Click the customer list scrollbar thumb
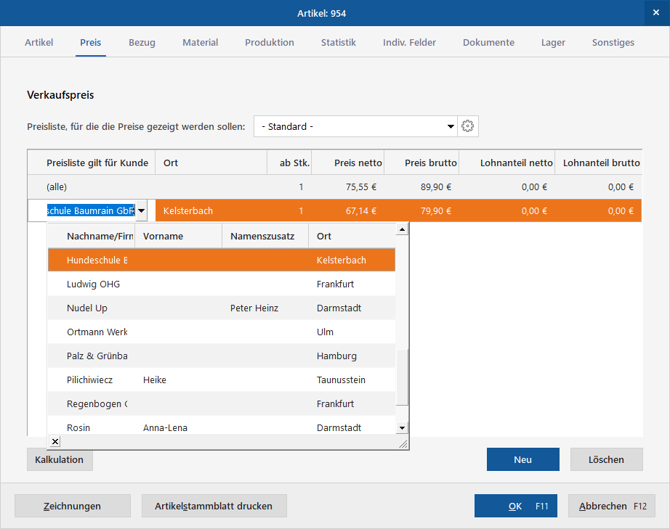This screenshot has width=670, height=529. tap(402, 377)
